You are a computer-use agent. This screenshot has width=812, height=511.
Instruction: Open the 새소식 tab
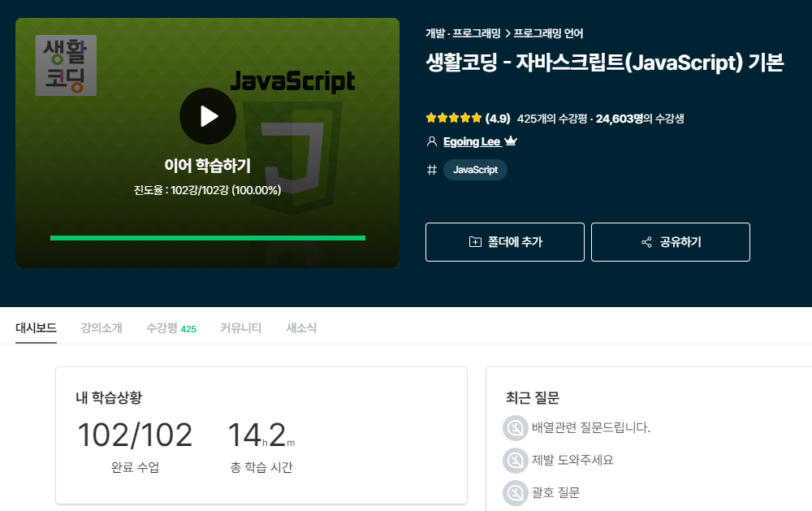tap(301, 328)
